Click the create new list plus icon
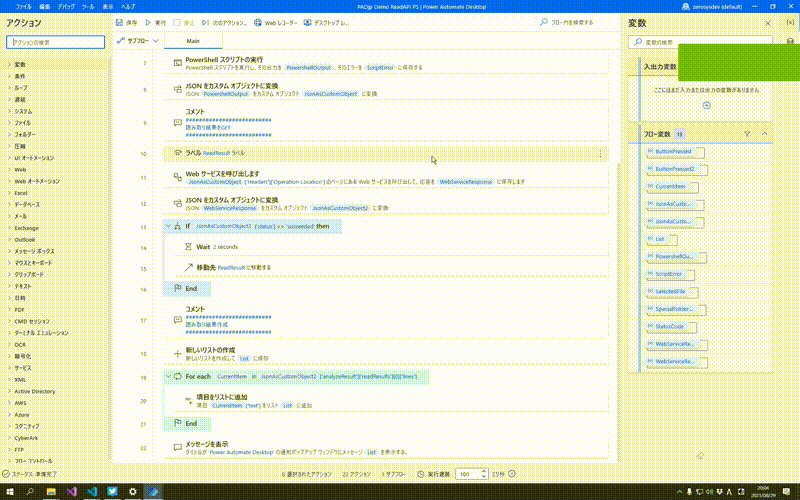 pyautogui.click(x=178, y=354)
